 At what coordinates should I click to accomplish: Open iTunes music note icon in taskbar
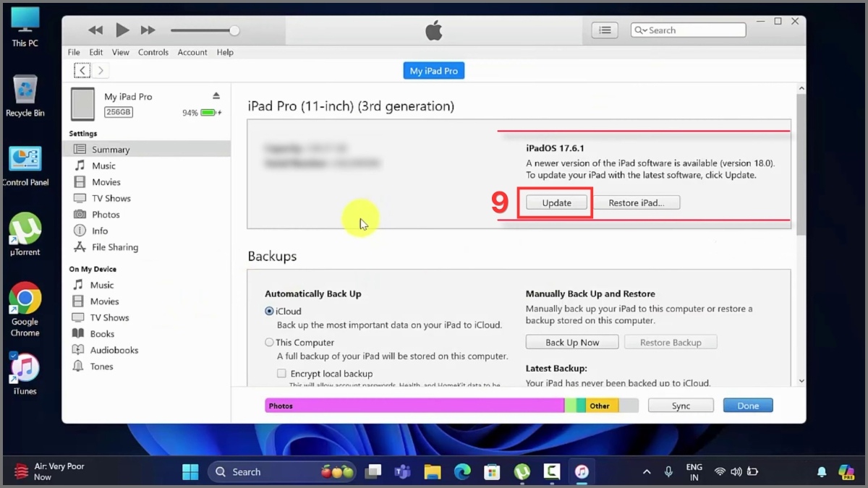(582, 472)
